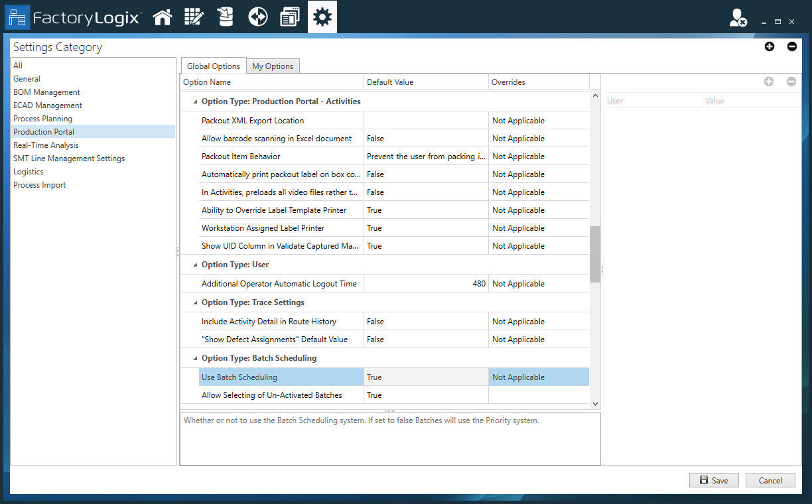Open the reports window icon in the toolbar
Screen dimensions: 812x504
click(289, 17)
